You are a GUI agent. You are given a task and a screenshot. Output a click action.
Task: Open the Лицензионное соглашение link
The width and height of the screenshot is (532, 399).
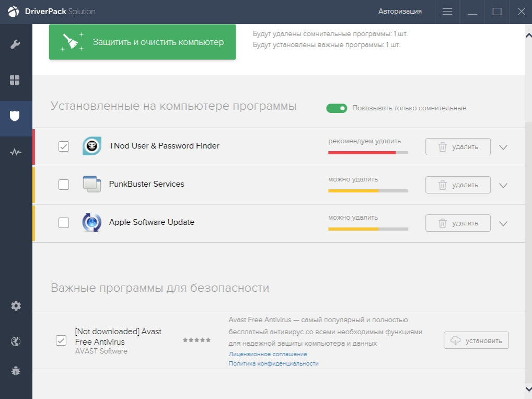[268, 354]
